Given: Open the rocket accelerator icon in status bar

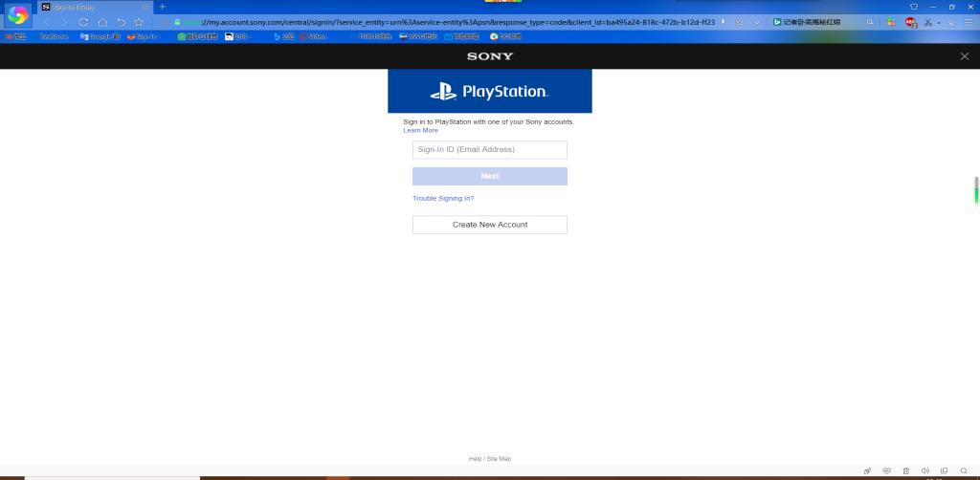Looking at the screenshot, I should (x=868, y=471).
